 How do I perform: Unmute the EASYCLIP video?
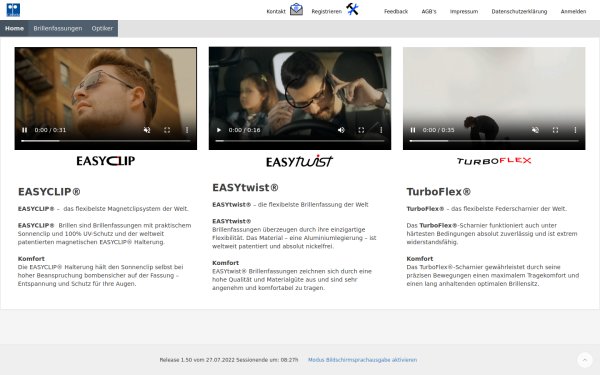point(147,130)
